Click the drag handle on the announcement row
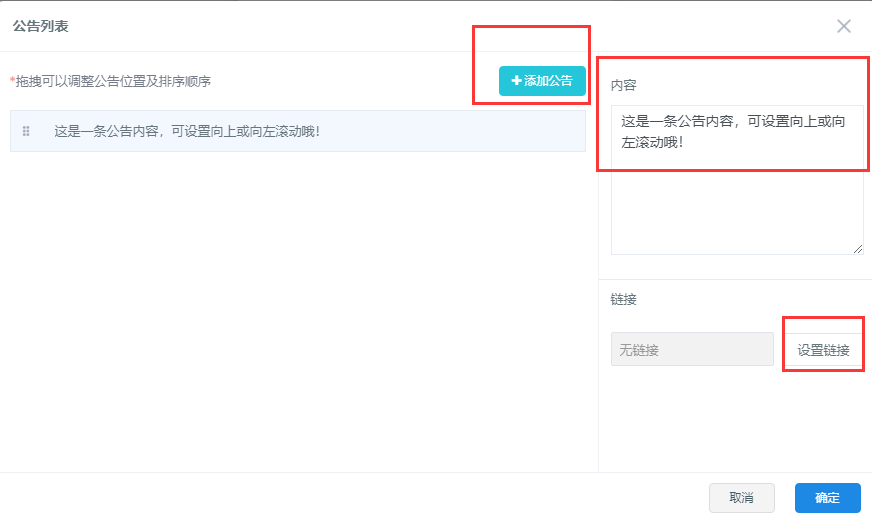The width and height of the screenshot is (872, 522). 26,131
